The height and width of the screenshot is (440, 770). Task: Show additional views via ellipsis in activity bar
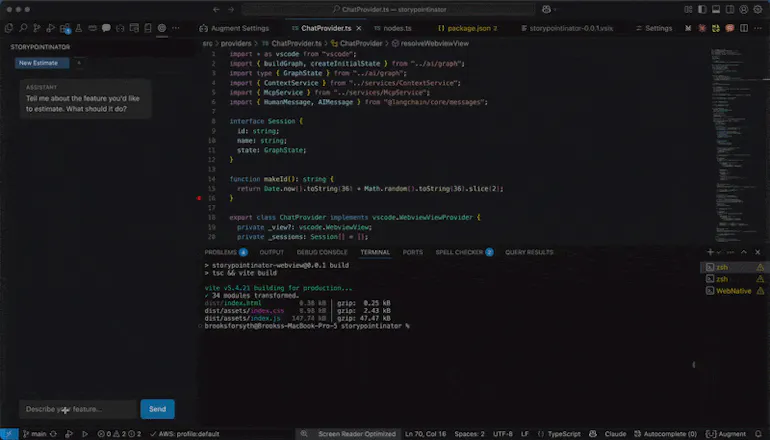pyautogui.click(x=176, y=28)
